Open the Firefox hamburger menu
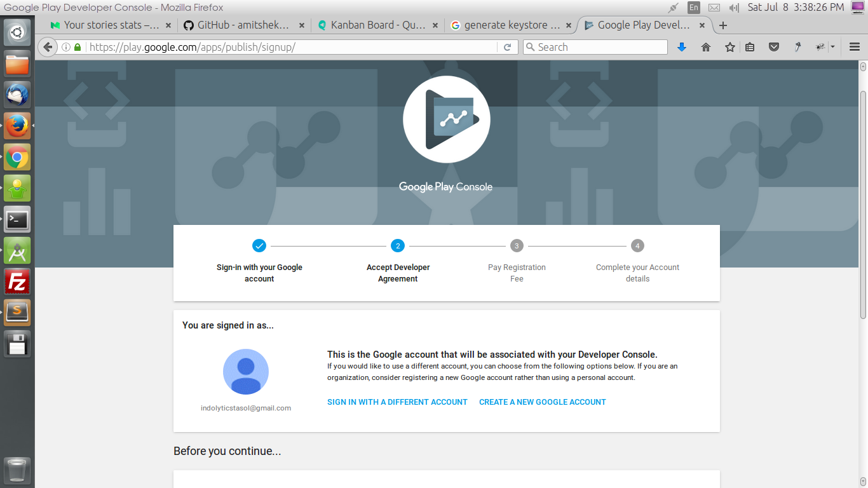Screen dimensions: 868x488 [855, 47]
